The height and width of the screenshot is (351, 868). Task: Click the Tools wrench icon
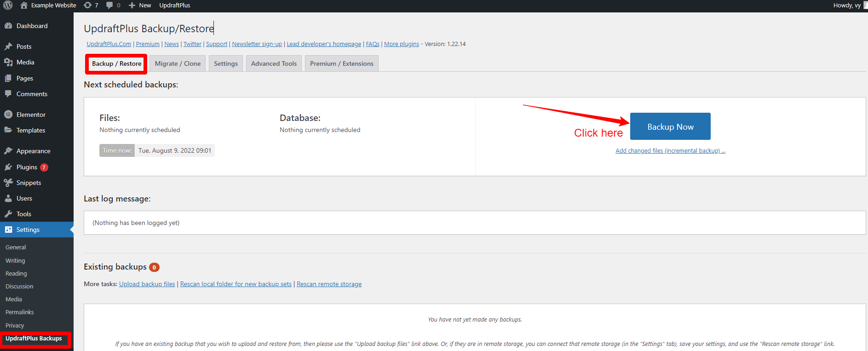click(8, 214)
